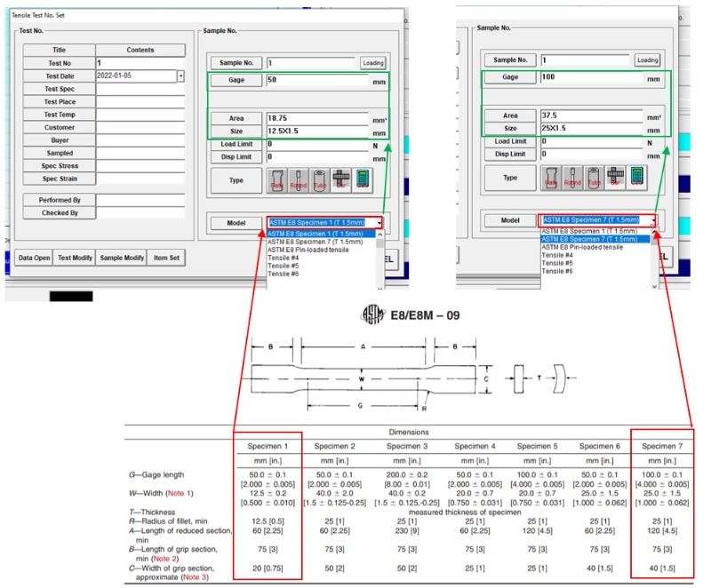Open the calculator icon in Gage 50 dialog
This screenshot has width=711, height=588.
(x=363, y=180)
